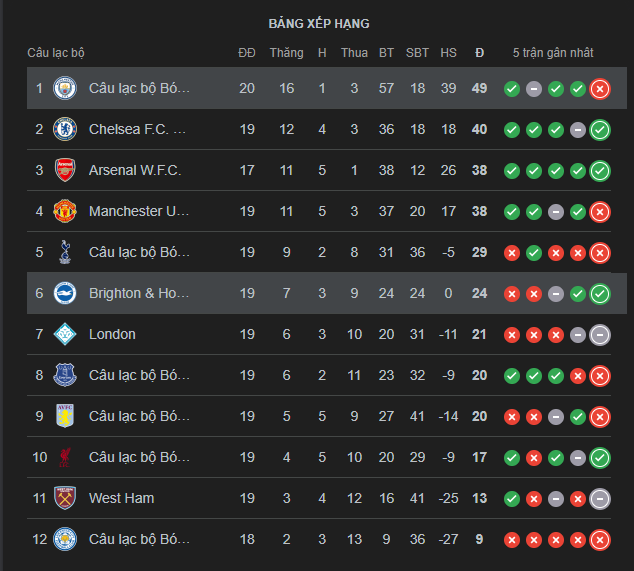
Task: Click the 'Thắng' column header
Action: pyautogui.click(x=286, y=53)
